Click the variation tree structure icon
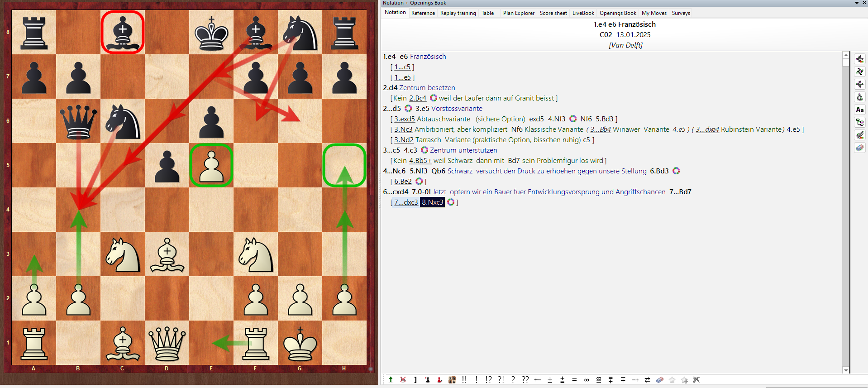 point(859,122)
